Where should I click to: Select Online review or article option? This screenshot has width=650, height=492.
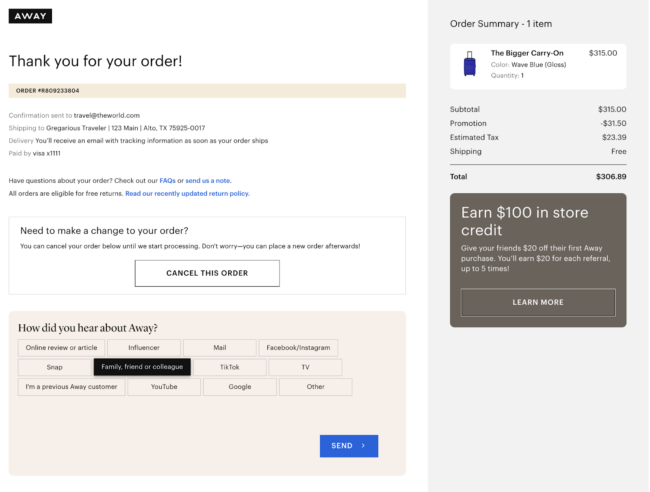[x=61, y=348]
